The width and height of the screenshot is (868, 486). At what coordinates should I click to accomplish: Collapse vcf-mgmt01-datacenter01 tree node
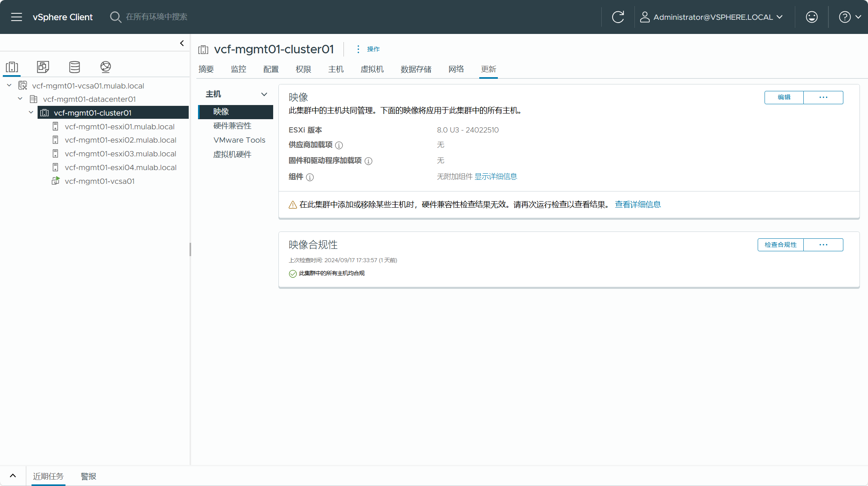click(20, 99)
